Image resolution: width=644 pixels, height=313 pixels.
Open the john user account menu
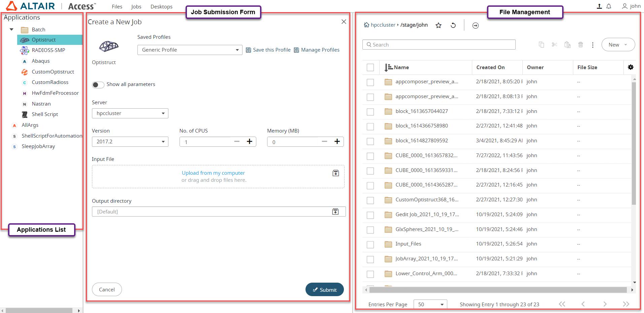631,6
